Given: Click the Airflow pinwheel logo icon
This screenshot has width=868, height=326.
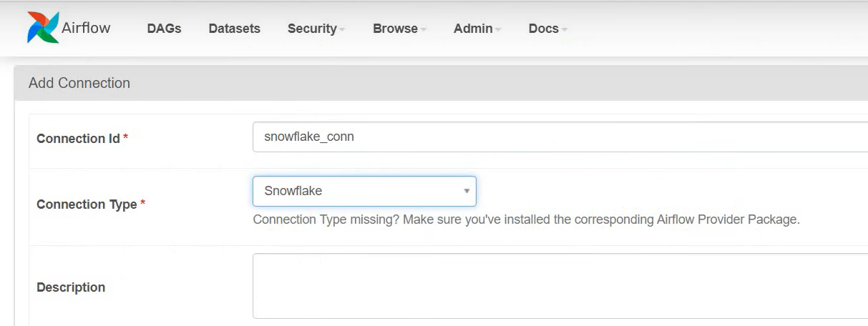Looking at the screenshot, I should click(43, 28).
